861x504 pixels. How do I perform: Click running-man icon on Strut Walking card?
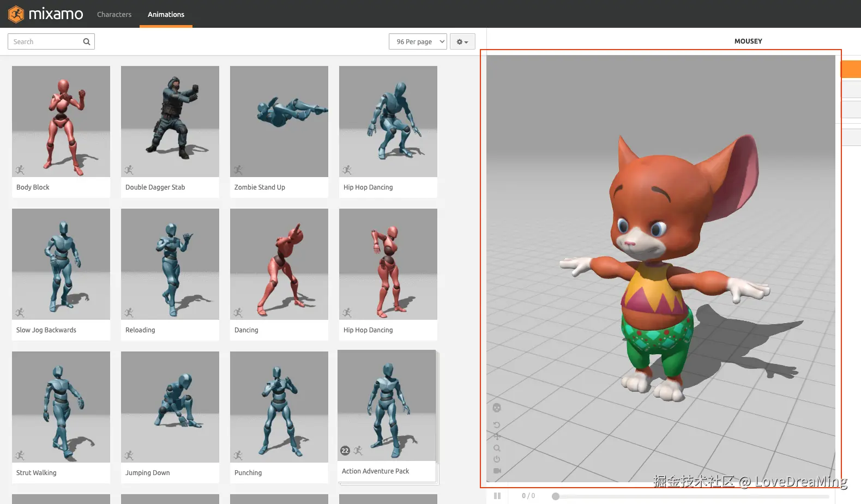(x=20, y=456)
